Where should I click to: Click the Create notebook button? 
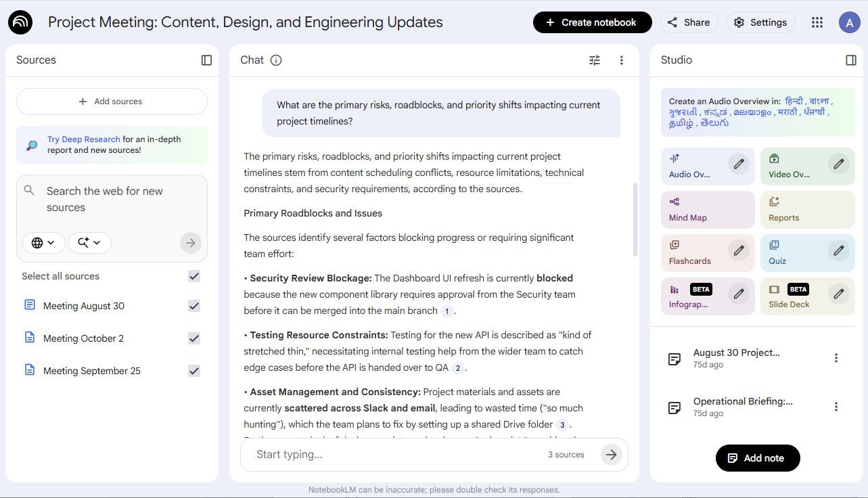click(591, 22)
